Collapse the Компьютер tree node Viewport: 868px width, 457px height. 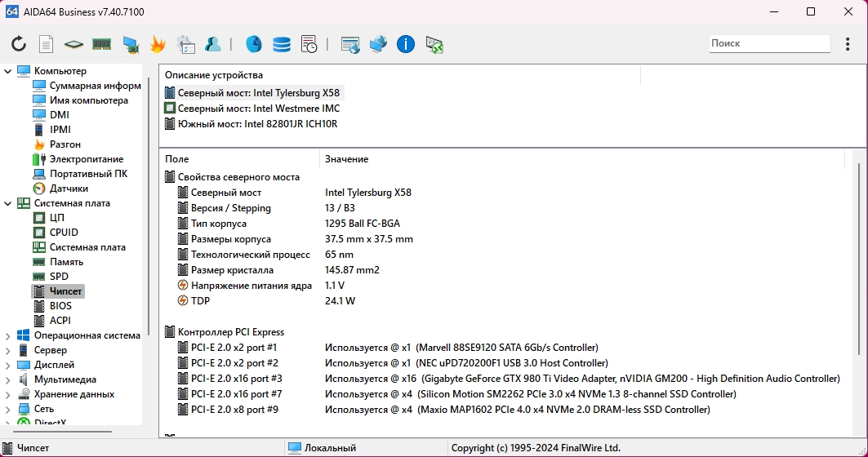7,71
